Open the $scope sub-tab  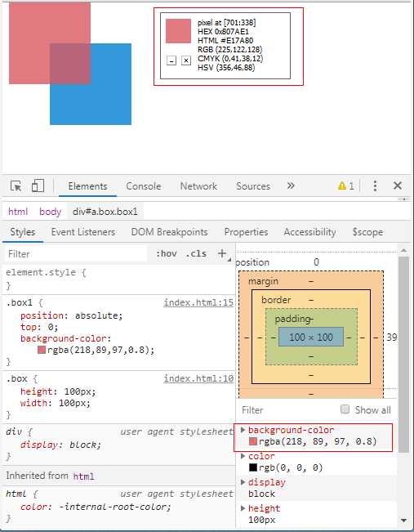(367, 232)
